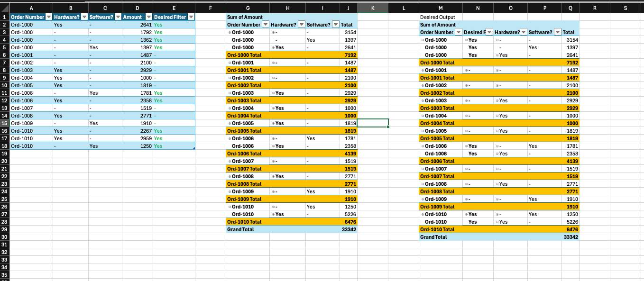Collapse the Ord-1009 group in column M

(423, 199)
